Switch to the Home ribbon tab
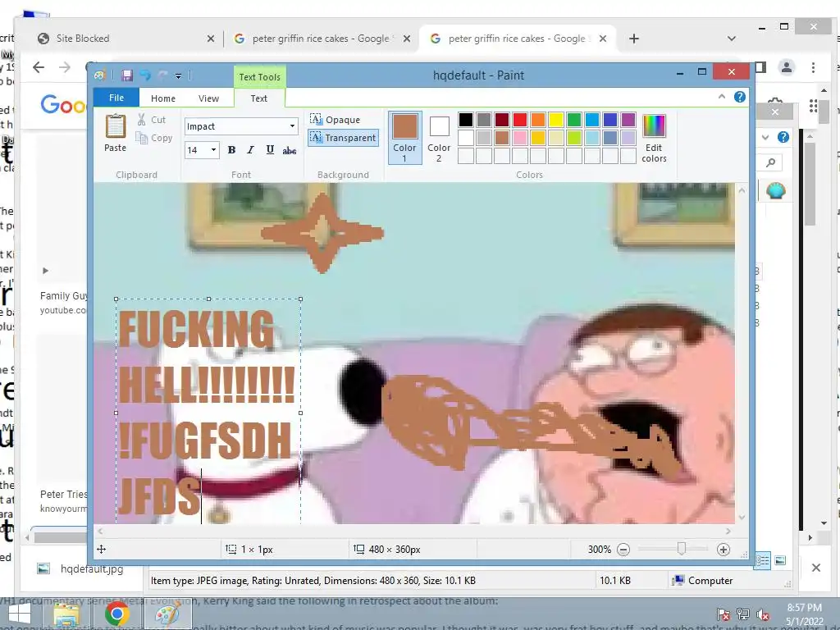 (x=163, y=98)
